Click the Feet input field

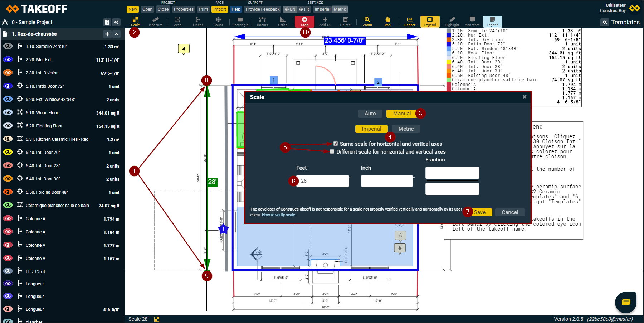(x=323, y=181)
